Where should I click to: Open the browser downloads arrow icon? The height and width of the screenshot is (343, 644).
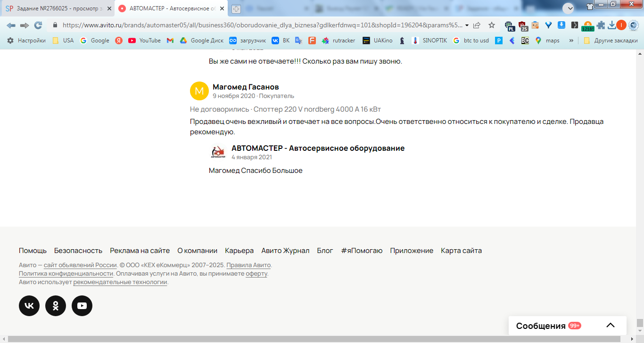click(x=612, y=25)
